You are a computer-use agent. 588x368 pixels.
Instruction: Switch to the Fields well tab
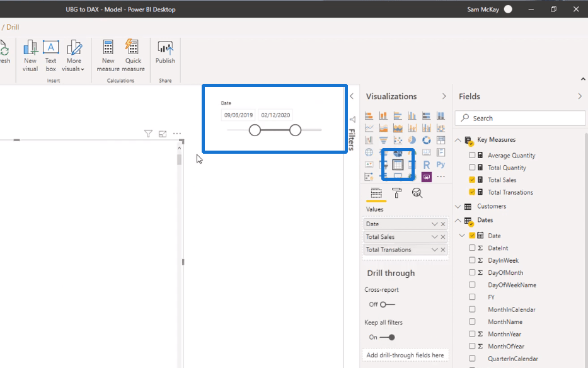[376, 193]
